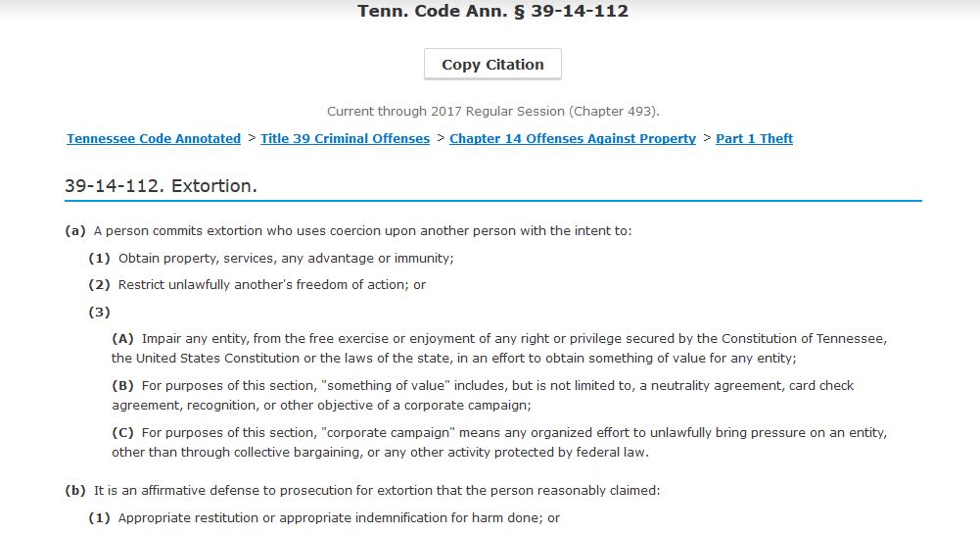Click the separator arrow after Tennessee Code Annotated
The height and width of the screenshot is (534, 980).
tap(252, 138)
